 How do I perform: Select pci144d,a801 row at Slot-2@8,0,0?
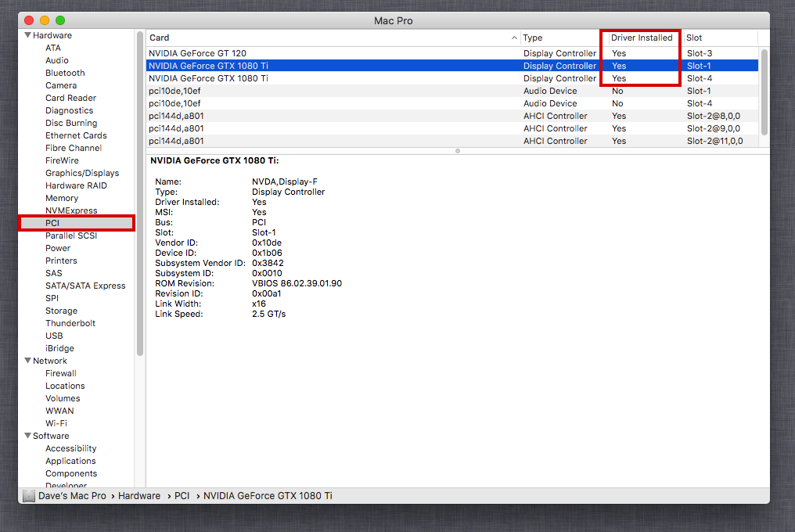pyautogui.click(x=452, y=116)
